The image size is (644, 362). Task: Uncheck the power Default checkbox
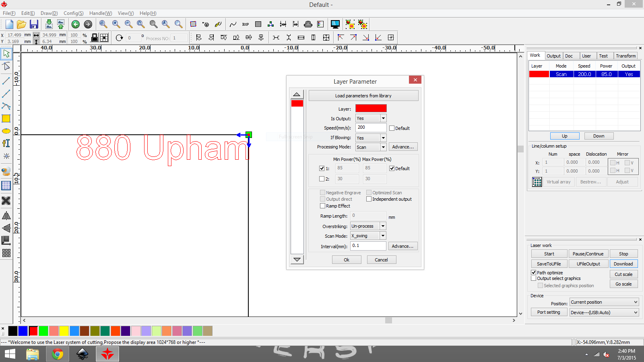point(392,169)
